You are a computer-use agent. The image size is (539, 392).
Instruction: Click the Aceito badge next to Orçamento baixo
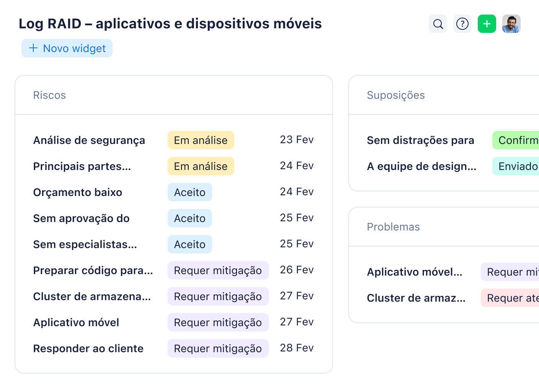pyautogui.click(x=189, y=192)
